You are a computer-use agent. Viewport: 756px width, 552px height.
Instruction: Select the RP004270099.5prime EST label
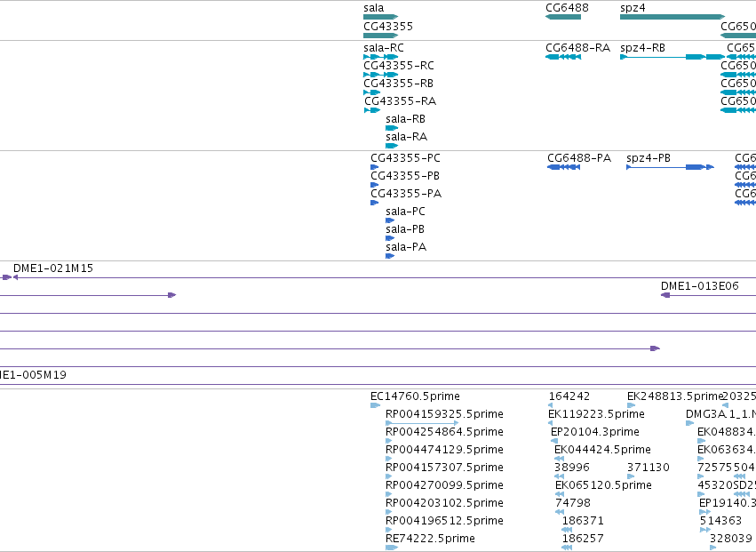click(444, 485)
